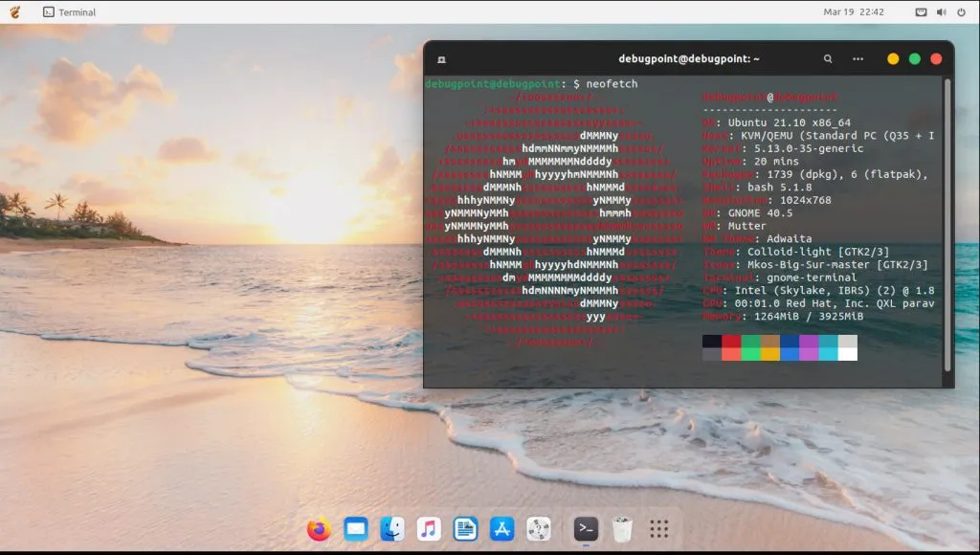Click the search icon in the terminal titlebar
The width and height of the screenshot is (980, 555).
[x=827, y=58]
